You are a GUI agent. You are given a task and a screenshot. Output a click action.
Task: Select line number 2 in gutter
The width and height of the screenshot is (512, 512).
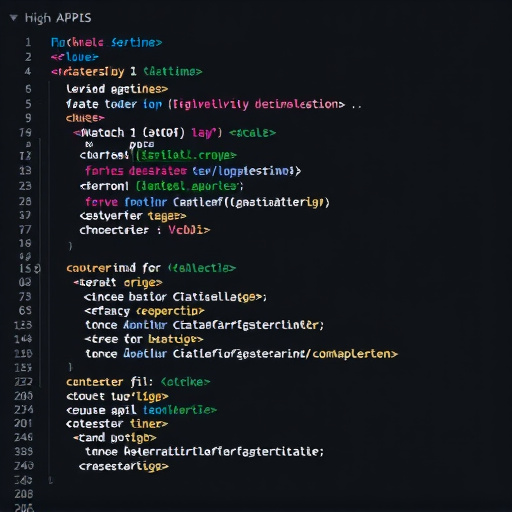pos(28,57)
